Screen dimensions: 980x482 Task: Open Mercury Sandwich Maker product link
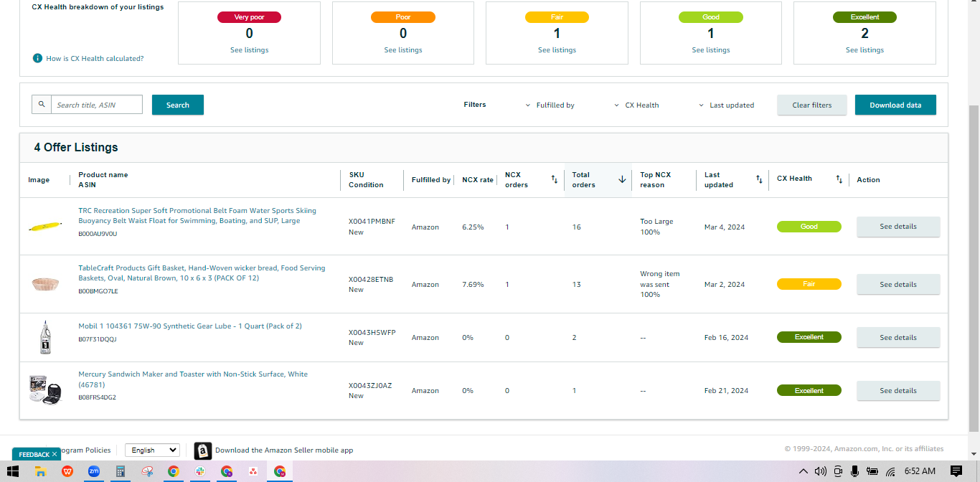coord(193,379)
